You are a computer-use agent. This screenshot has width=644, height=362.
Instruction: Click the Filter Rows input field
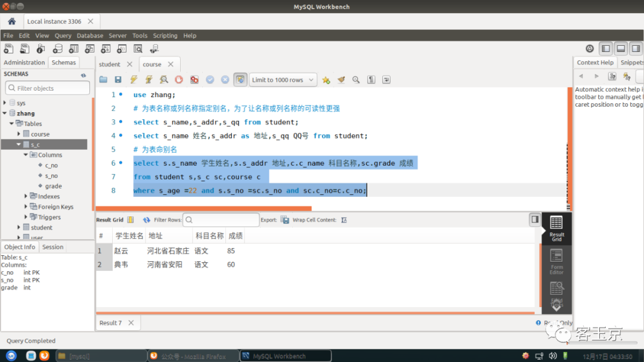pos(221,220)
